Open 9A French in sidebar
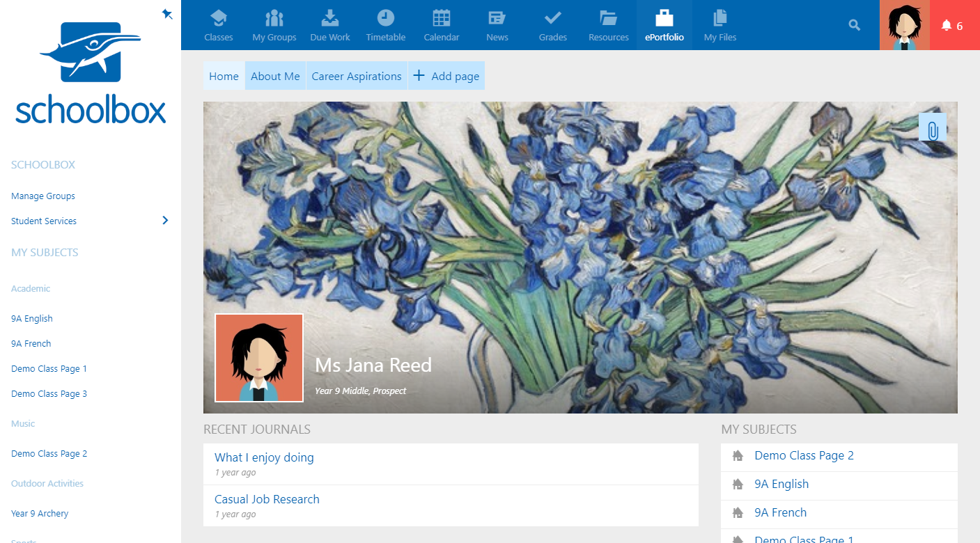Viewport: 980px width, 543px height. (x=31, y=344)
